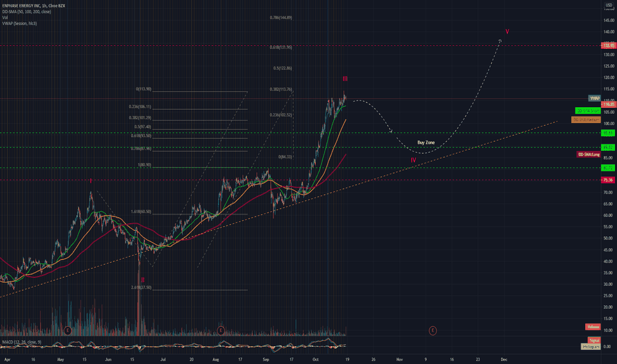This screenshot has width=617, height=364.
Task: Click the red 110.85 current price tag
Action: pos(608,105)
